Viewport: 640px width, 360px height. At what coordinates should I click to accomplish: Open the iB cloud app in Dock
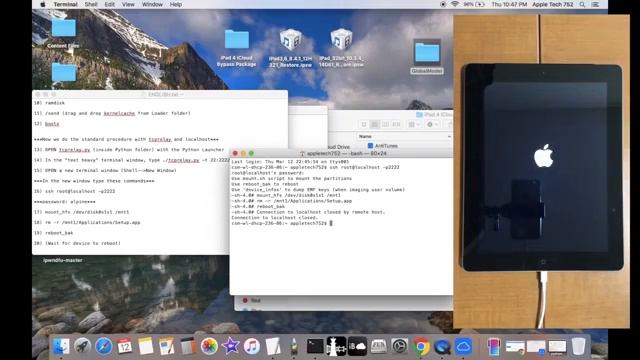coord(357,347)
